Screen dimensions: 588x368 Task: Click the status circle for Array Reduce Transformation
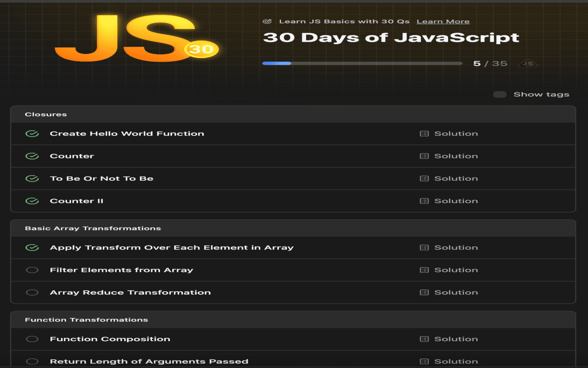click(32, 293)
